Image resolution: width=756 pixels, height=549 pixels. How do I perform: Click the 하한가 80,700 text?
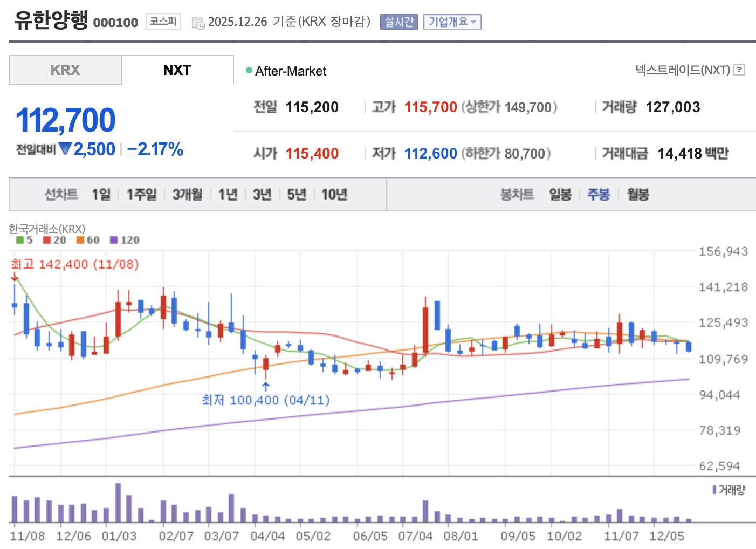click(506, 154)
